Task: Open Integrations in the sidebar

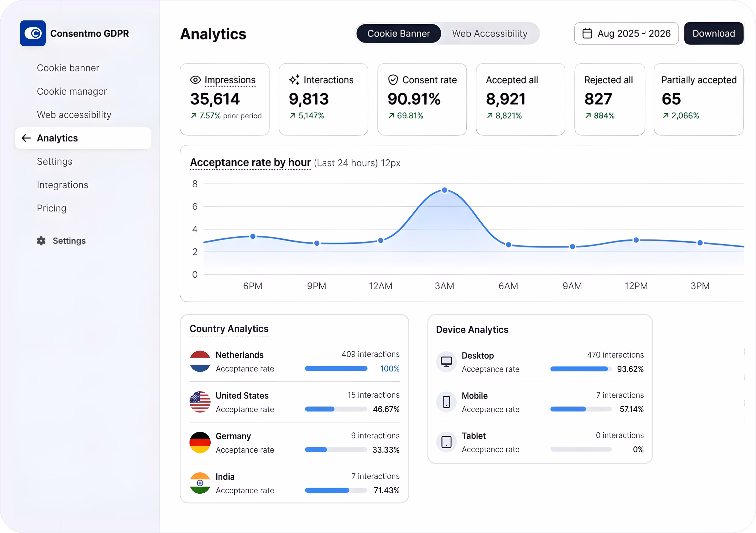Action: click(63, 185)
